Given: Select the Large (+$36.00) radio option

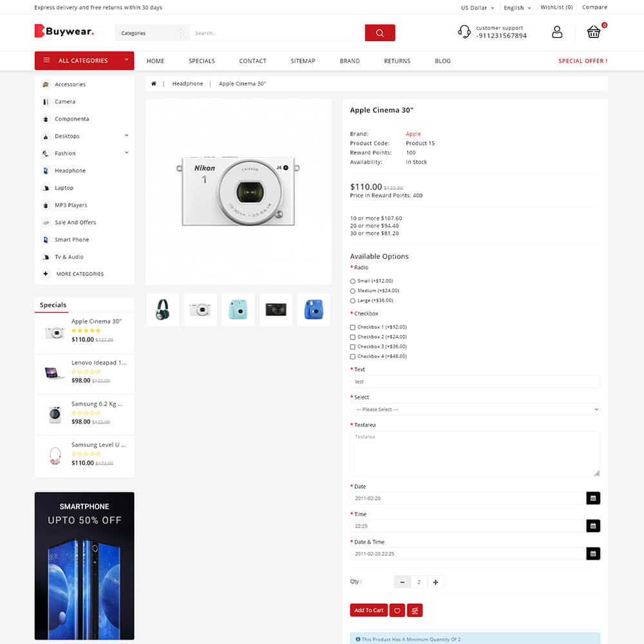Looking at the screenshot, I should (352, 301).
